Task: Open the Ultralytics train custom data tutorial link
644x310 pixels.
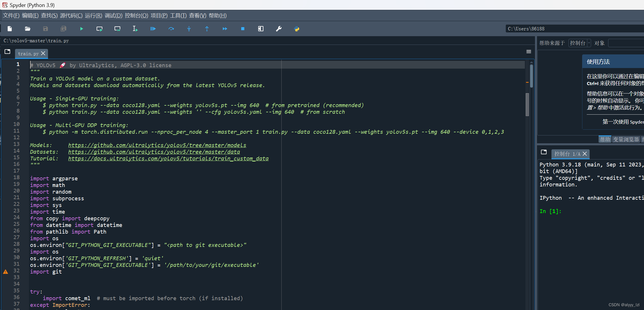Action: (x=168, y=159)
